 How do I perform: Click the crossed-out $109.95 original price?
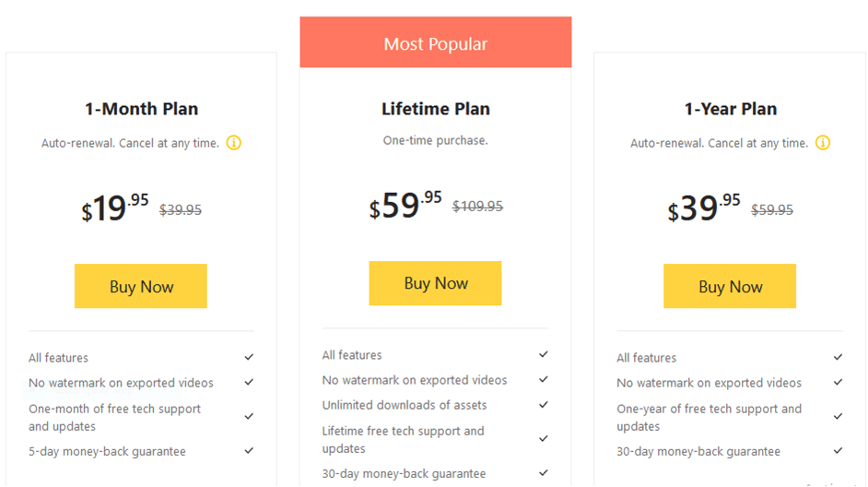click(x=477, y=206)
